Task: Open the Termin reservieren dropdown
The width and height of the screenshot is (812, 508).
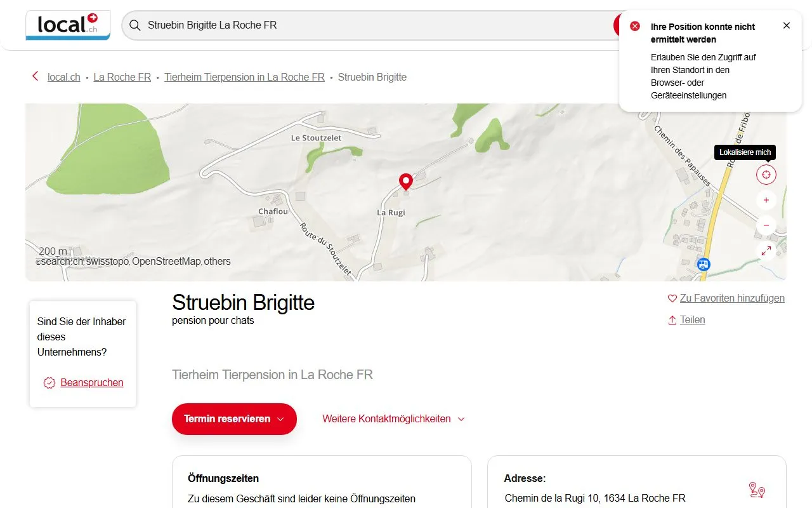Action: point(233,419)
